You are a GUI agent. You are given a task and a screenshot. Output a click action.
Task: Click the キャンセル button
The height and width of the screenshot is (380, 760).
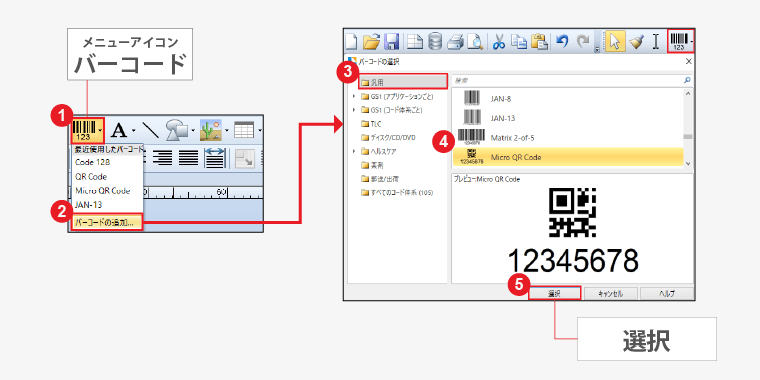pos(610,294)
